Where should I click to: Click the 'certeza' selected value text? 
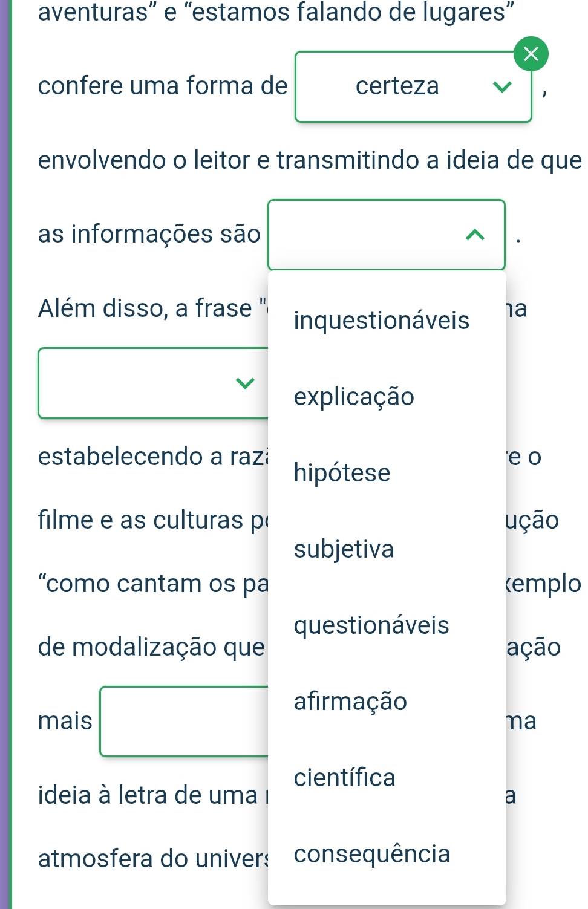click(x=397, y=86)
